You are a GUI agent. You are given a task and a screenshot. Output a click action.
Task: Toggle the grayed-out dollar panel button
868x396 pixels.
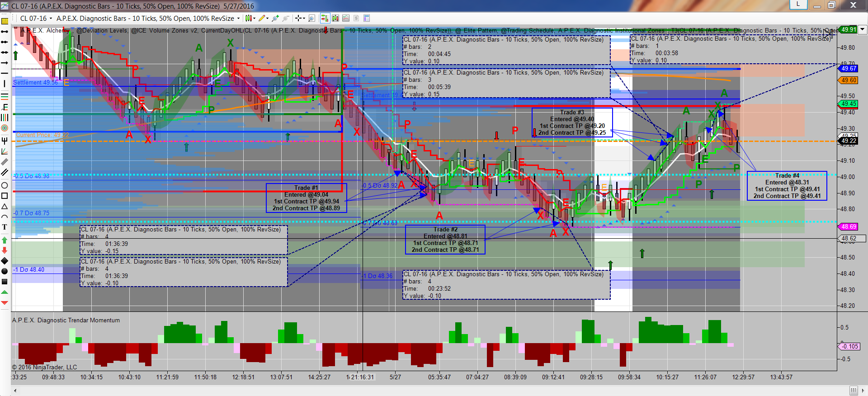point(356,19)
